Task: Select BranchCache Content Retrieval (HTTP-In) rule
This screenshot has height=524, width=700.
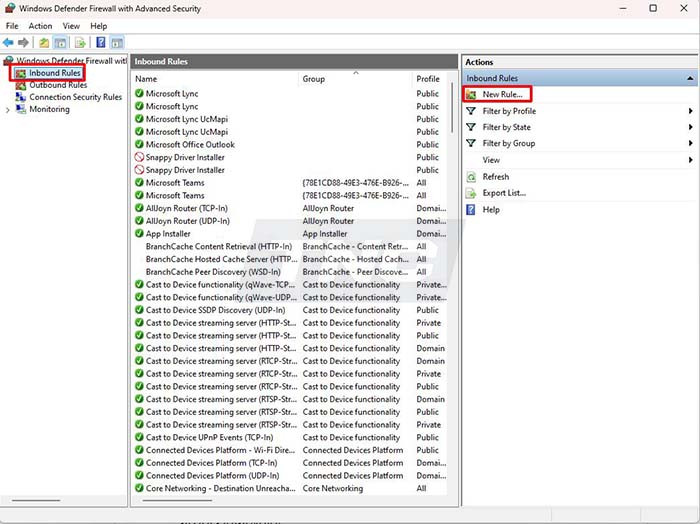Action: 290,246
